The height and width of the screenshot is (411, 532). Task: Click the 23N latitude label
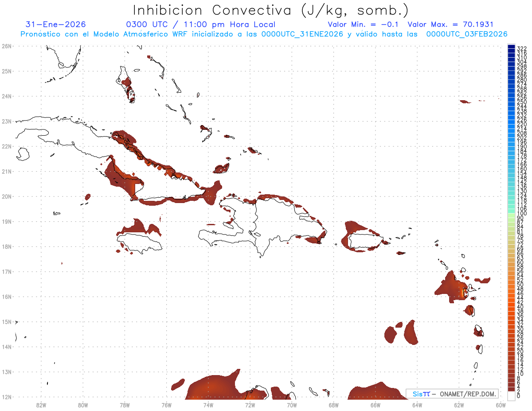6,121
